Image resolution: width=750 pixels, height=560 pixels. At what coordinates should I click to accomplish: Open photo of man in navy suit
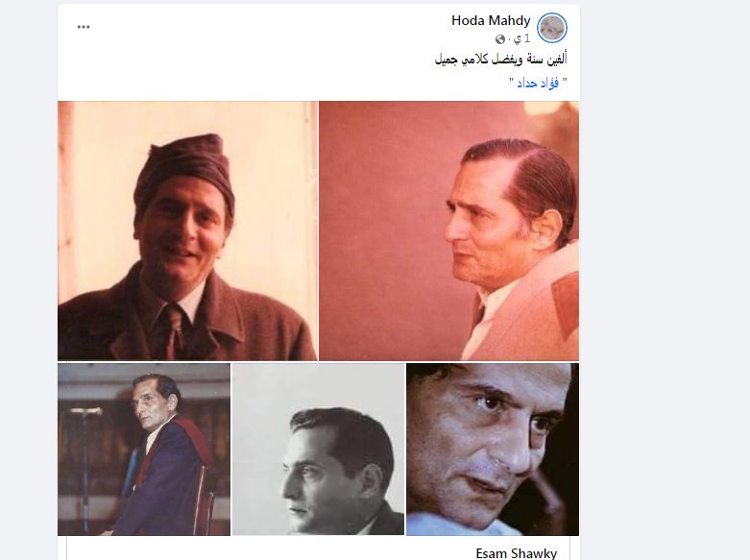144,449
